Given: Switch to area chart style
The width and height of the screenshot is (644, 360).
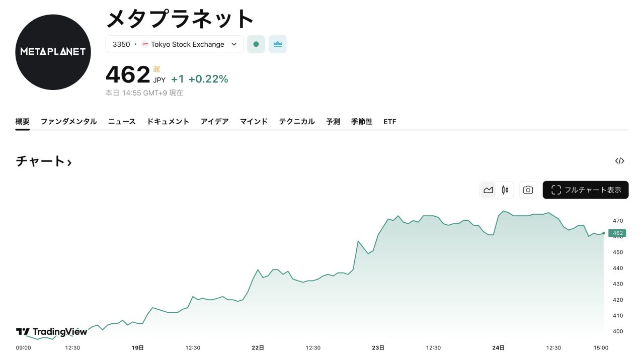Looking at the screenshot, I should 488,190.
